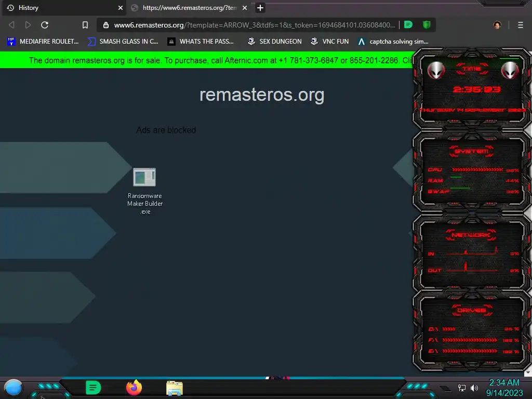Switch to the History tab
532x399 pixels.
(63, 8)
